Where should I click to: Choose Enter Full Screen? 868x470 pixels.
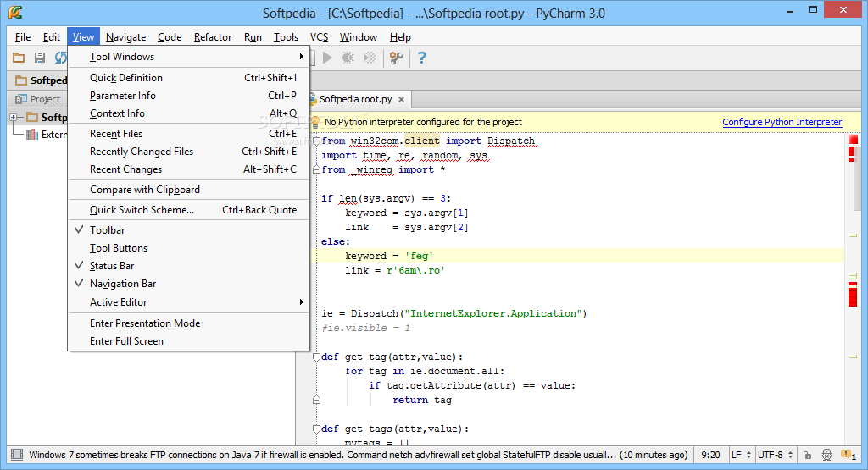coord(189,341)
